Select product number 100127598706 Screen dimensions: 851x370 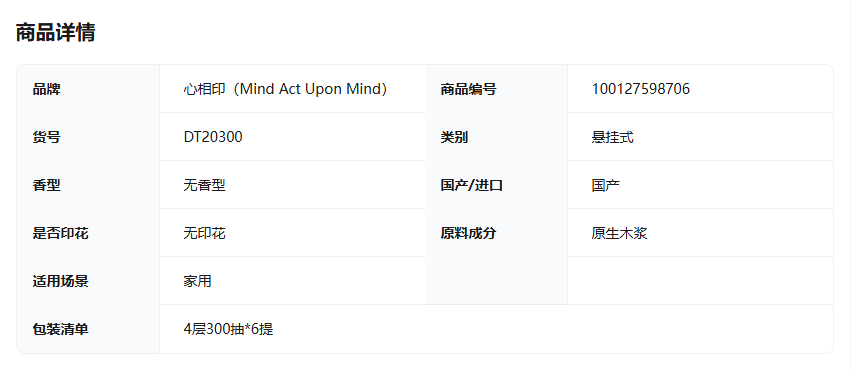640,89
